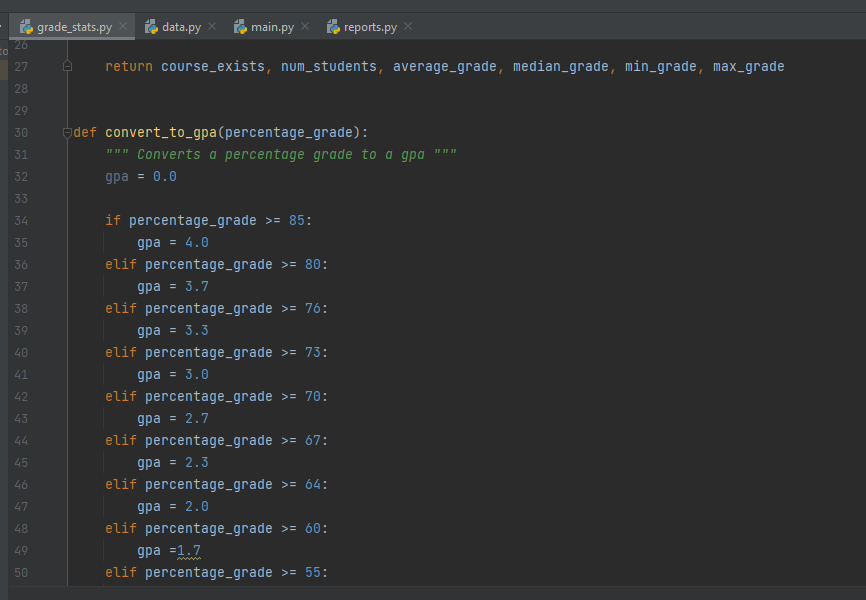Click the Python file icon on grade_stats.py tab
This screenshot has width=866, height=600.
click(26, 27)
